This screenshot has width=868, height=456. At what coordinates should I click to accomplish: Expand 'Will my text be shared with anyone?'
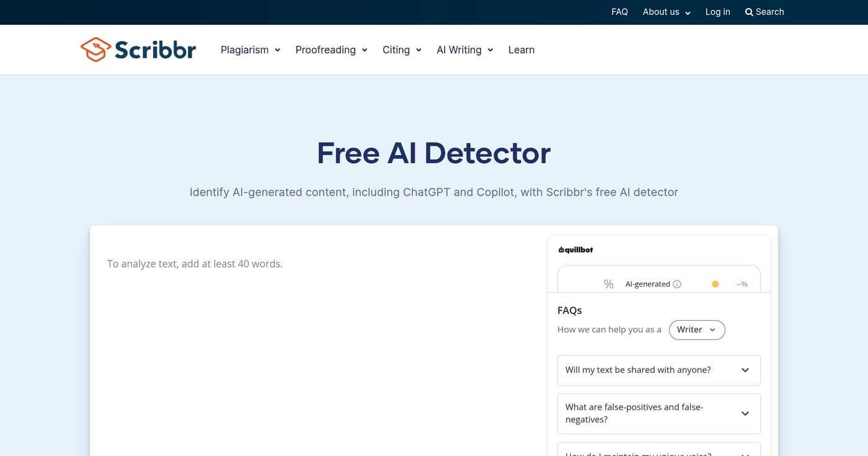point(659,370)
